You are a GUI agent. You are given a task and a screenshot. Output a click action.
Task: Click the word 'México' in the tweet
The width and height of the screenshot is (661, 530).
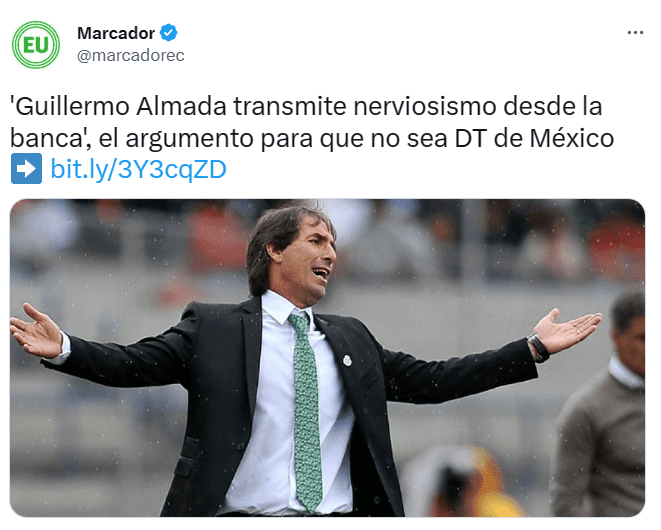point(572,138)
